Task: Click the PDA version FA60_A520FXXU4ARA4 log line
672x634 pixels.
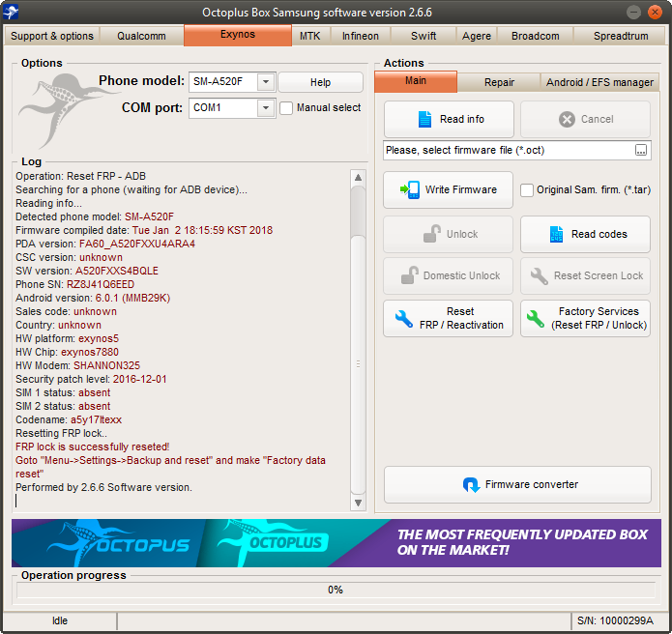Action: pyautogui.click(x=105, y=244)
